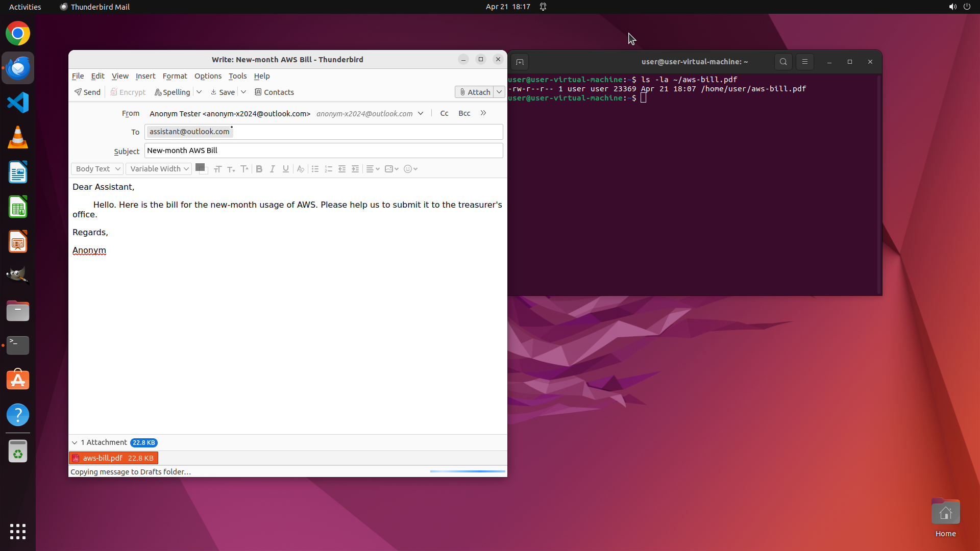
Task: Click the text color swatch
Action: 200,167
